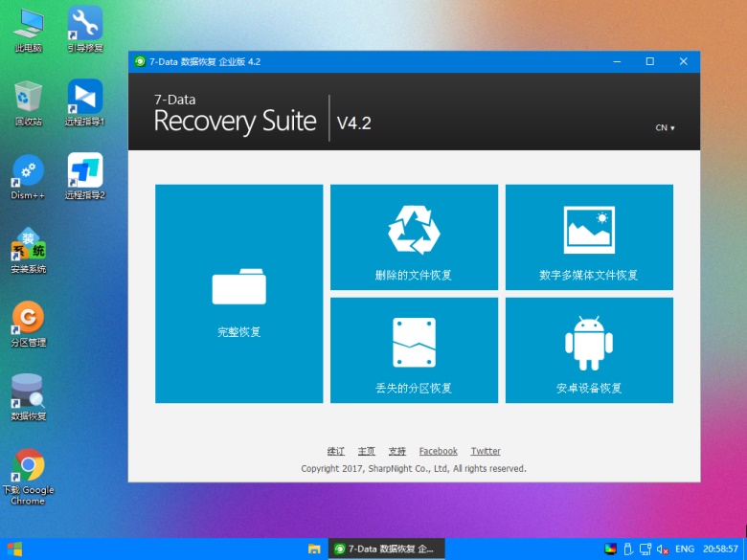Open File Explorer from the taskbar
Viewport: 747px width, 560px height.
pyautogui.click(x=313, y=549)
